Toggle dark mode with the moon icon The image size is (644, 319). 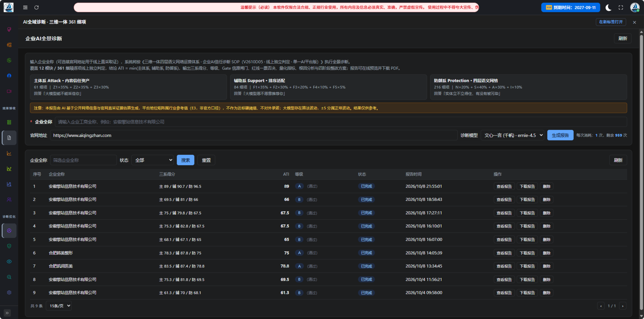(x=609, y=8)
